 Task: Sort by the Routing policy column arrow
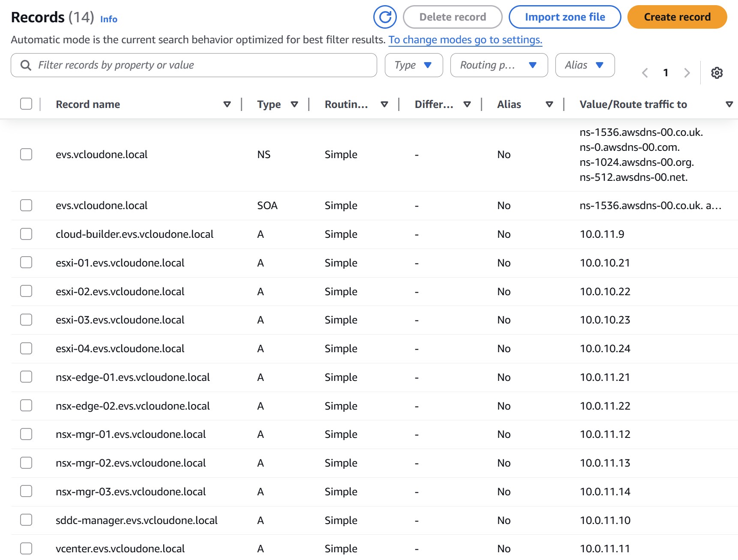[x=384, y=104]
